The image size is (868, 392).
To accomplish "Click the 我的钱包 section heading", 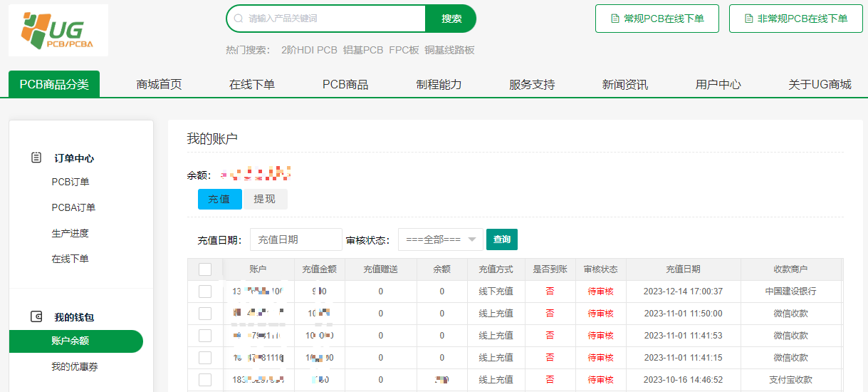I will coord(74,317).
